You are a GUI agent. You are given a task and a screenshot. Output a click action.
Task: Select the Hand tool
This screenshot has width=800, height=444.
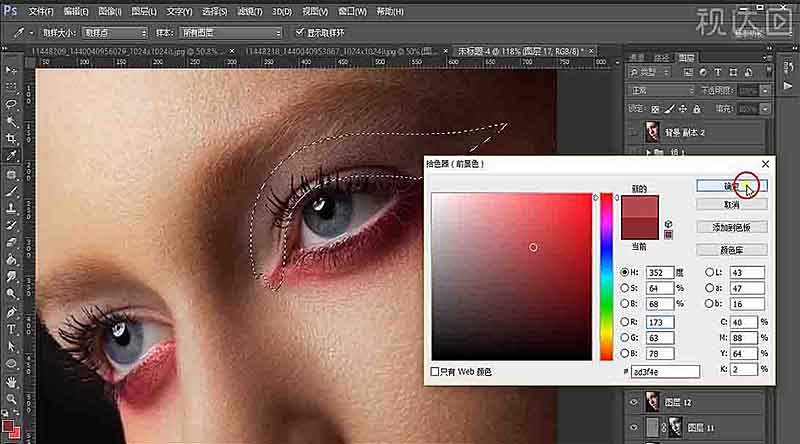[11, 382]
